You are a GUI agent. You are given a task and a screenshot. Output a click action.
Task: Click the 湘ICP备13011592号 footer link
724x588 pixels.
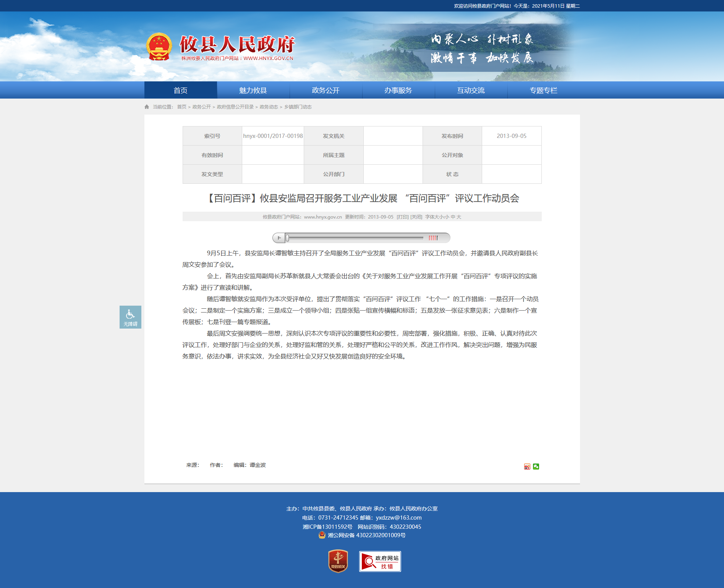(x=327, y=527)
